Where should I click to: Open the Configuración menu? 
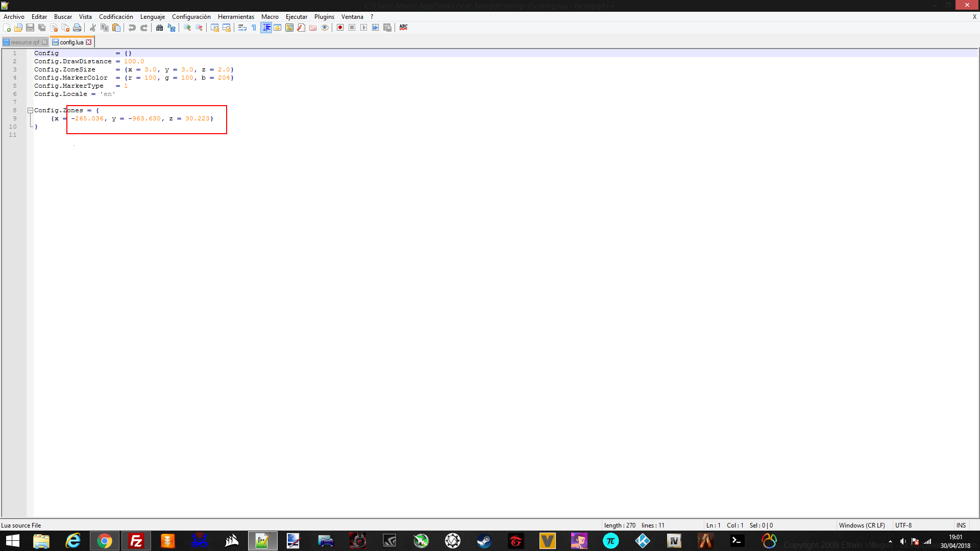click(x=191, y=17)
